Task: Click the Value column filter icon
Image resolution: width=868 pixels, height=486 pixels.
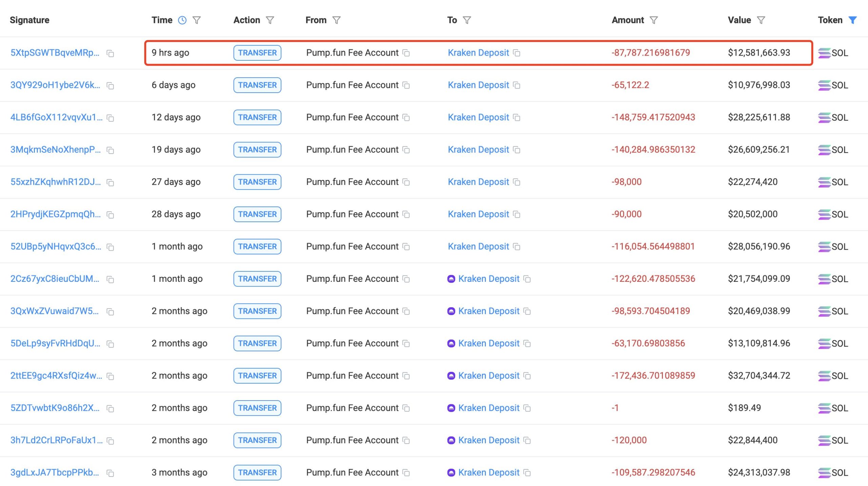Action: (761, 20)
